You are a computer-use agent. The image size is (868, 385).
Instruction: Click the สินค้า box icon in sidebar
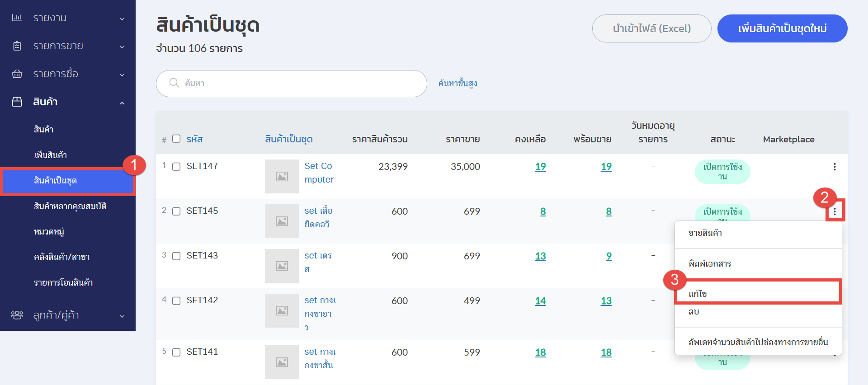[17, 102]
